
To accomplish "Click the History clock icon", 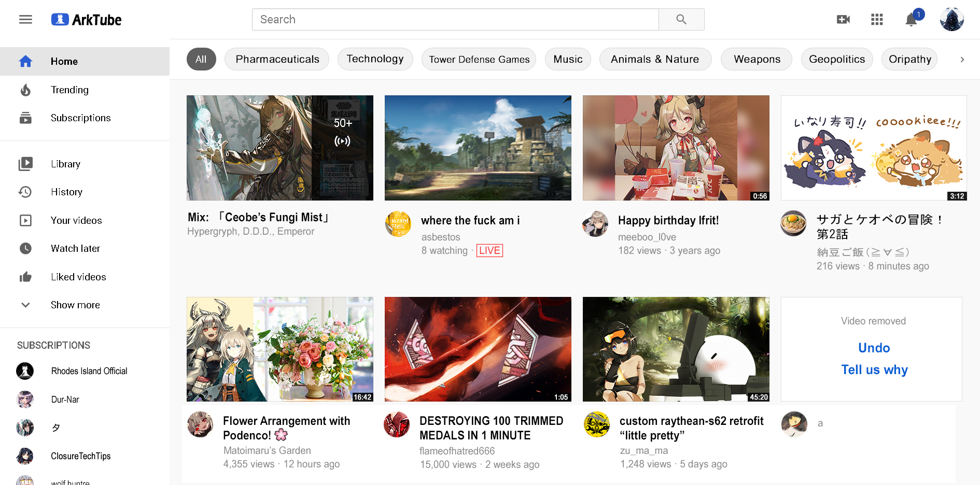I will [25, 192].
